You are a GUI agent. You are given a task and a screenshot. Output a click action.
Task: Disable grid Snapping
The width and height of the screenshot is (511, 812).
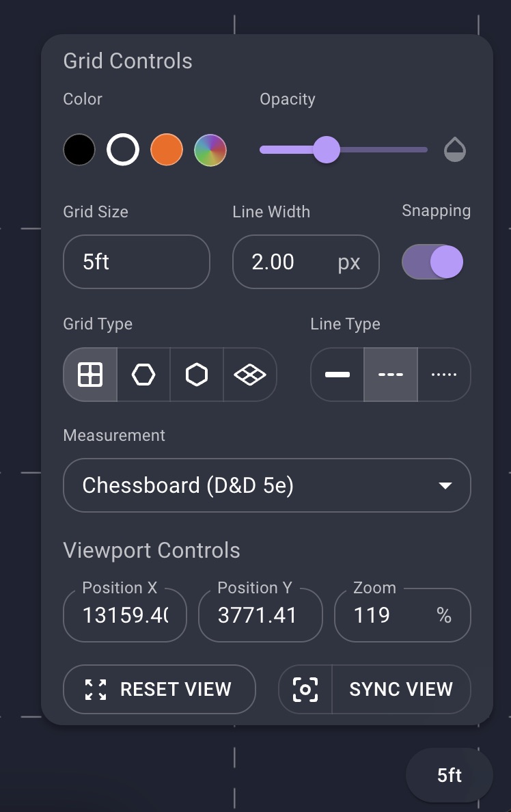pos(432,262)
